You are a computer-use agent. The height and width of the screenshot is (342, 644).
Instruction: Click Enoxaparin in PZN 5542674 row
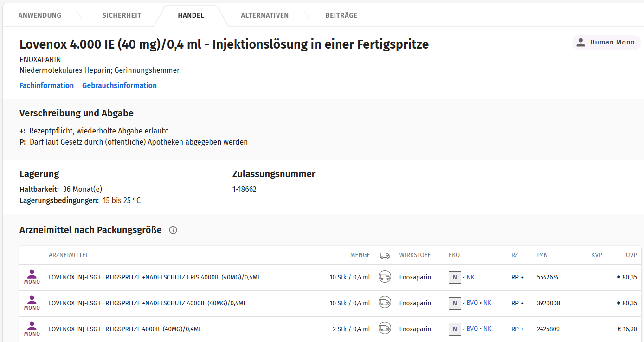[415, 278]
